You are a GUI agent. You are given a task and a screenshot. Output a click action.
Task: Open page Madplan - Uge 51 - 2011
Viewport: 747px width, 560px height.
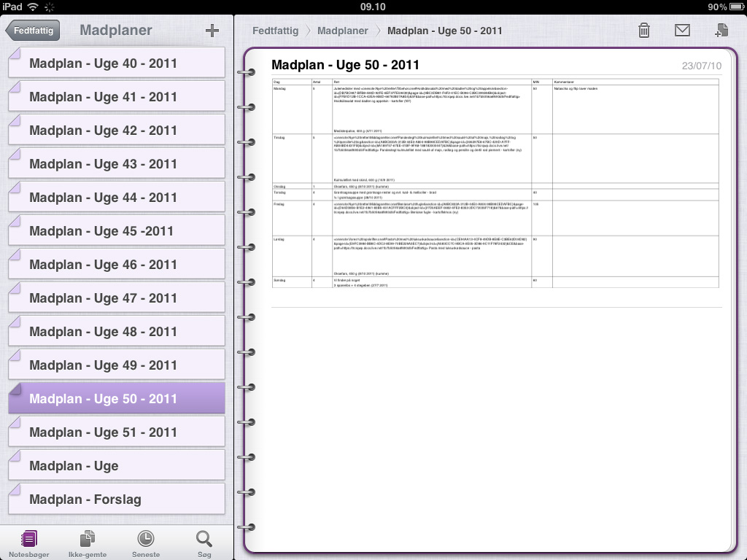(117, 432)
